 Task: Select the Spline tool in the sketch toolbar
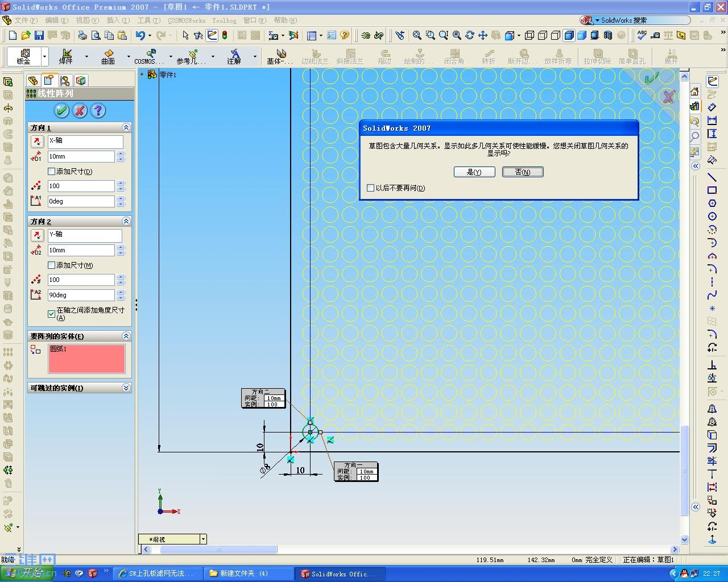[712, 296]
